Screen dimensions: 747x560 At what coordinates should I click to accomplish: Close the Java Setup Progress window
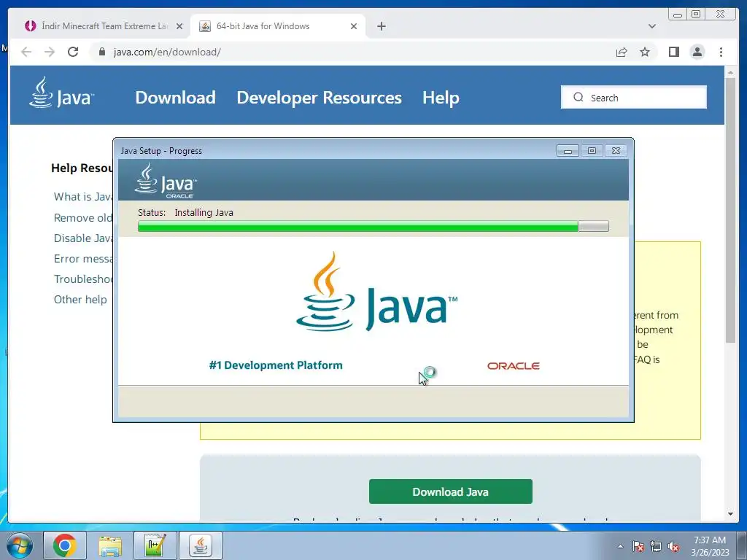(616, 150)
